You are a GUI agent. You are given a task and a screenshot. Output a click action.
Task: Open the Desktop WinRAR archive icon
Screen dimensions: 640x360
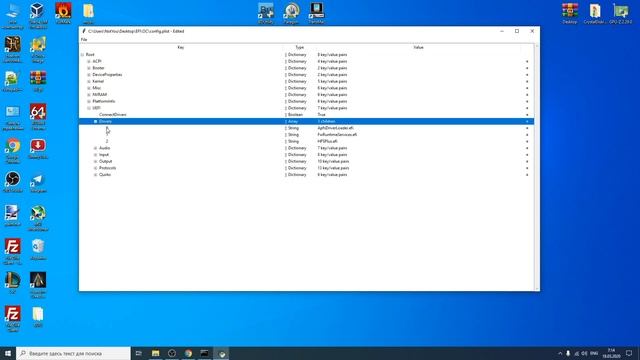(570, 13)
